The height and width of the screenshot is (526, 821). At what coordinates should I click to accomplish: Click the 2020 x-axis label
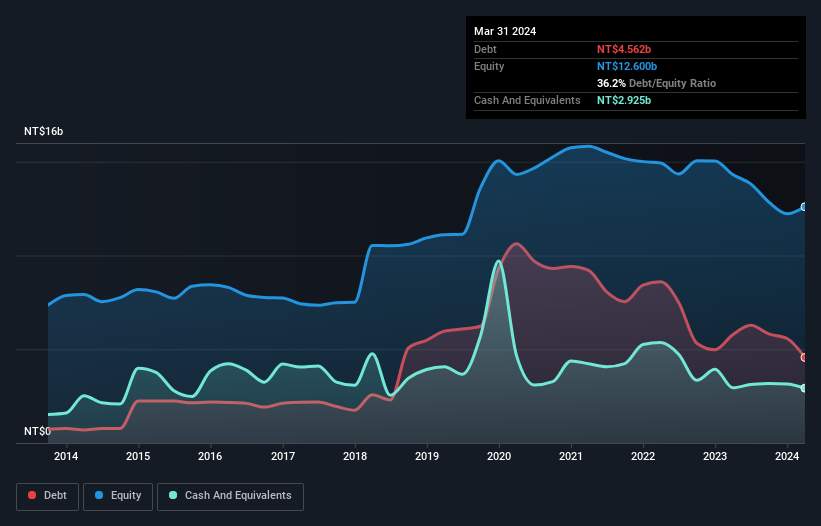click(x=499, y=456)
